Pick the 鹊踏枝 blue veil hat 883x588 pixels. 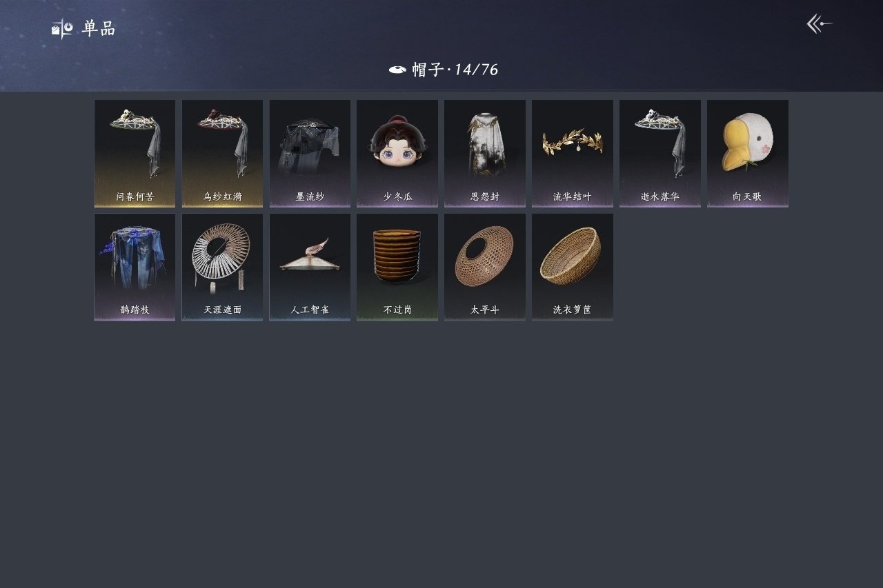click(135, 267)
